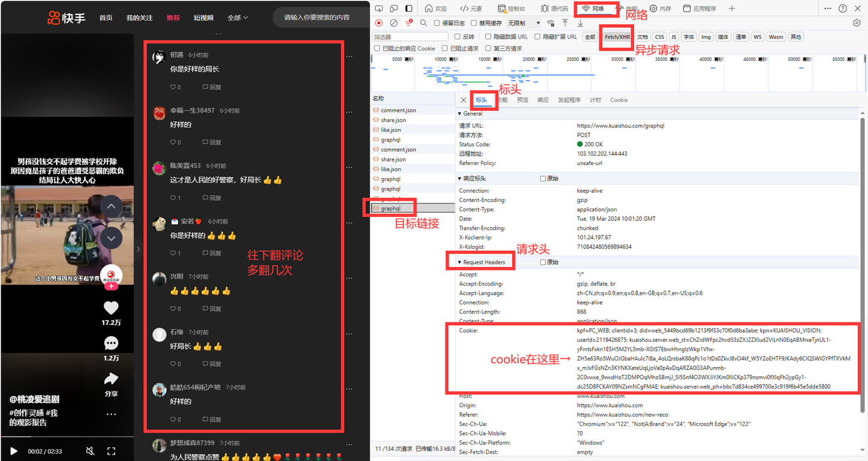Collapse the Request Headers section
This screenshot has height=461, width=868.
pos(460,262)
